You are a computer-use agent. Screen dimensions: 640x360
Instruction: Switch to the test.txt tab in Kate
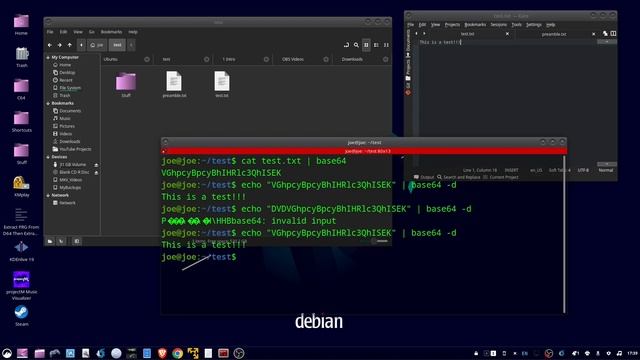click(x=467, y=34)
